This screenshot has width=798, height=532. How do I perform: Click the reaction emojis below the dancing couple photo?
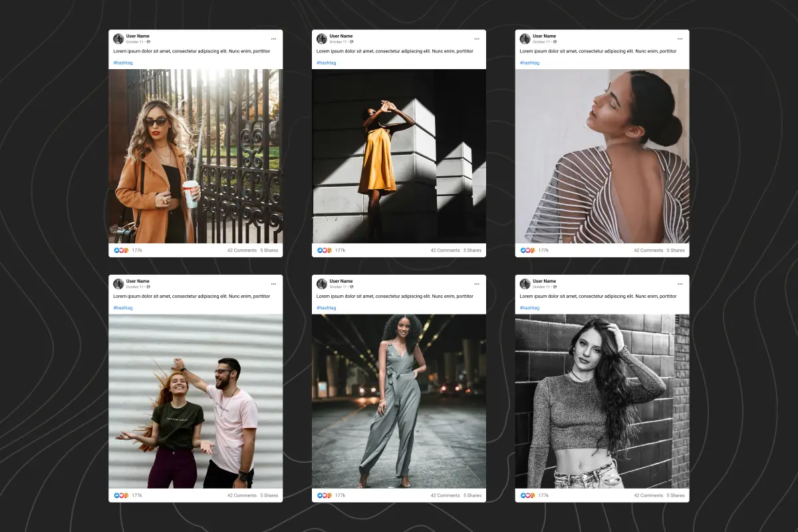coord(121,495)
